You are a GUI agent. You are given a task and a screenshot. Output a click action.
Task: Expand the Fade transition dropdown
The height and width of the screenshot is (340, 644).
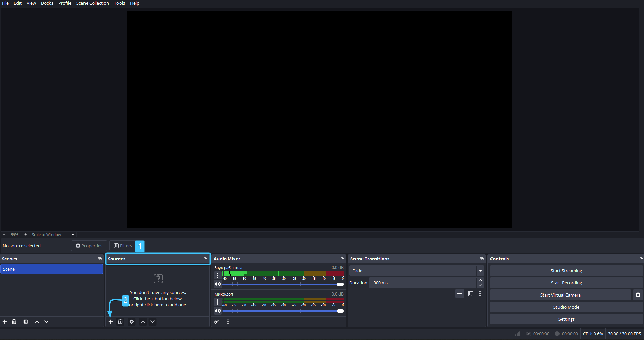pyautogui.click(x=480, y=271)
